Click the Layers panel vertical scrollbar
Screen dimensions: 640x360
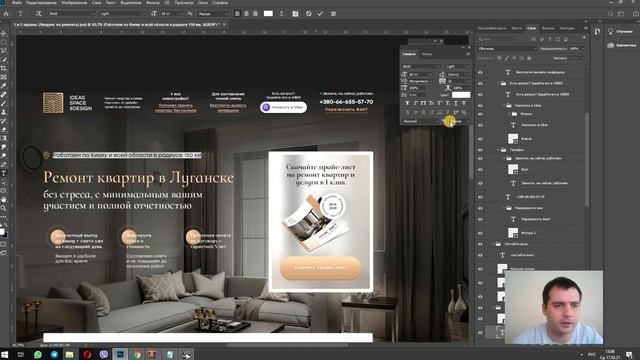(587, 159)
